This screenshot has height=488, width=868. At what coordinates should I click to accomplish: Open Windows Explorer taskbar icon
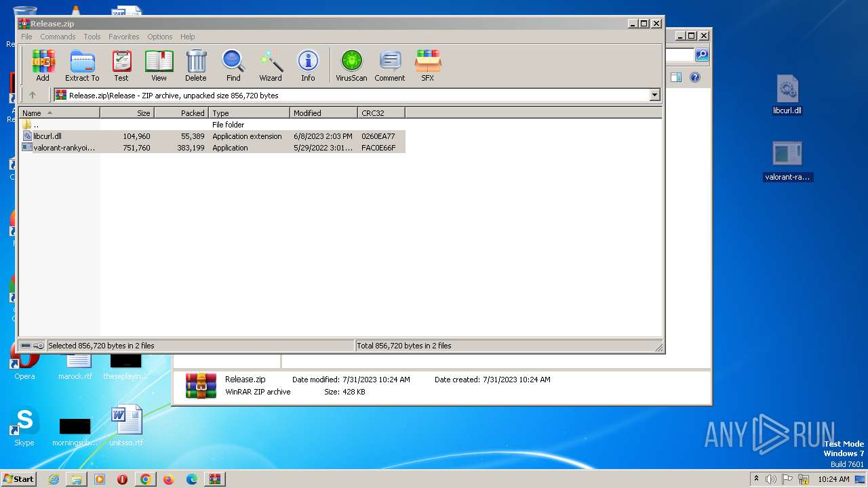coord(77,479)
